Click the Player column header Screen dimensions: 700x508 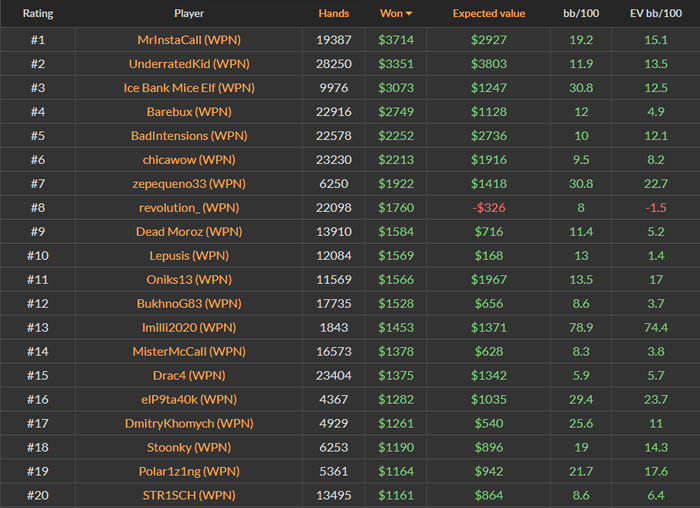coord(188,15)
